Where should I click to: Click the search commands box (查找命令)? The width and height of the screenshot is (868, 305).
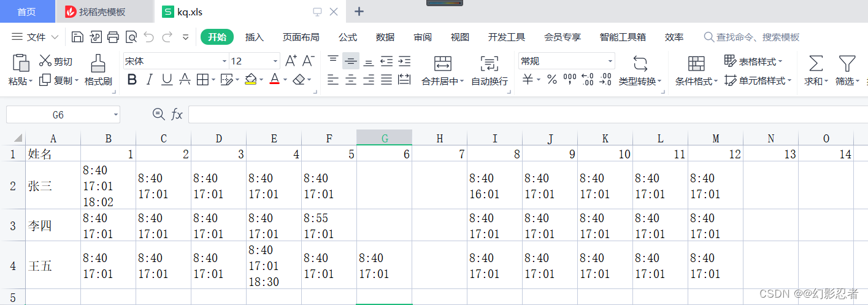pos(752,37)
